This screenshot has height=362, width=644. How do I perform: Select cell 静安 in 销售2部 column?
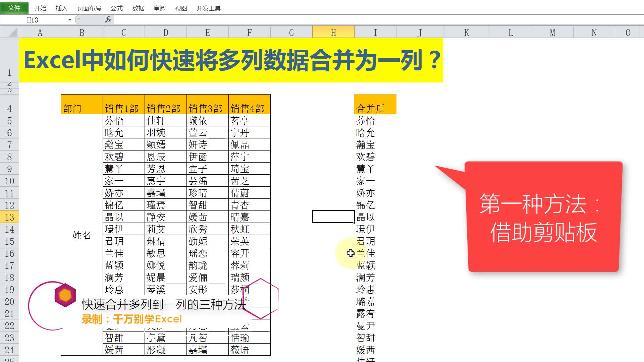166,217
